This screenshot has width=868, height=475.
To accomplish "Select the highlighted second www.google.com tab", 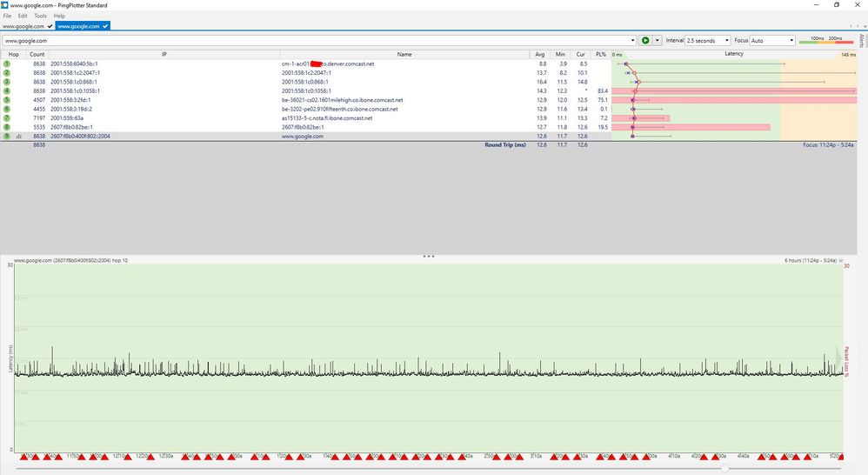I will click(x=83, y=26).
